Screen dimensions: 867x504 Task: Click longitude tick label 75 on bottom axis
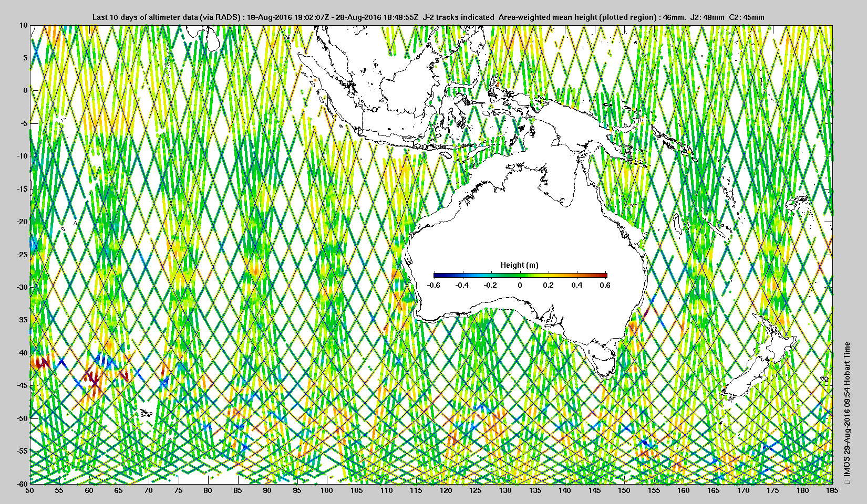coord(178,490)
